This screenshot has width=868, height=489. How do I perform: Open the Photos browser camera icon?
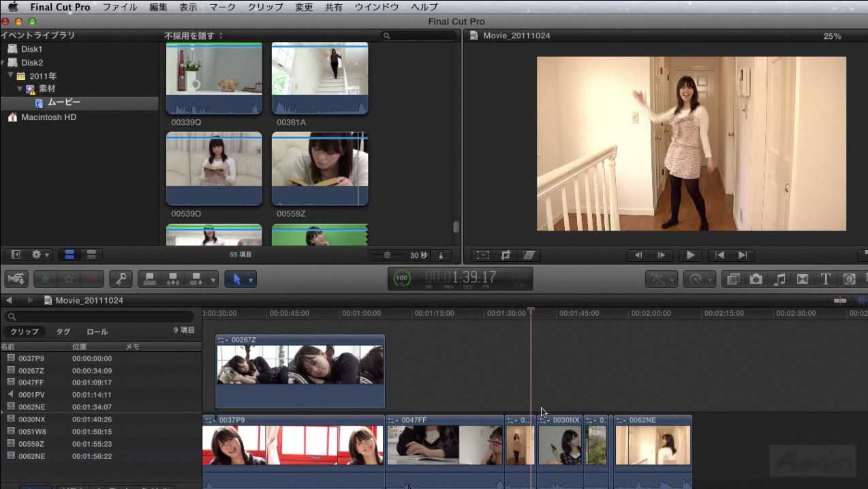756,279
